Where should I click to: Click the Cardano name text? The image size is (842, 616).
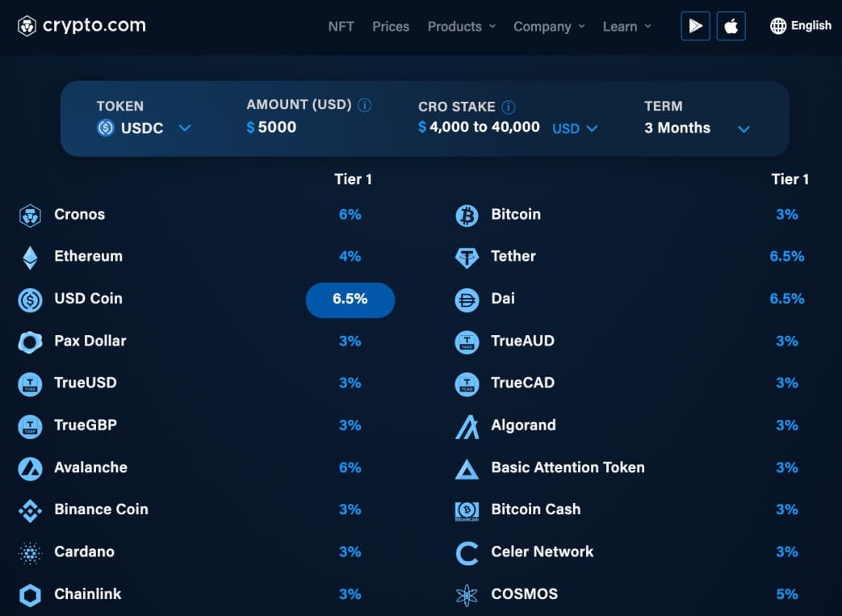point(84,551)
